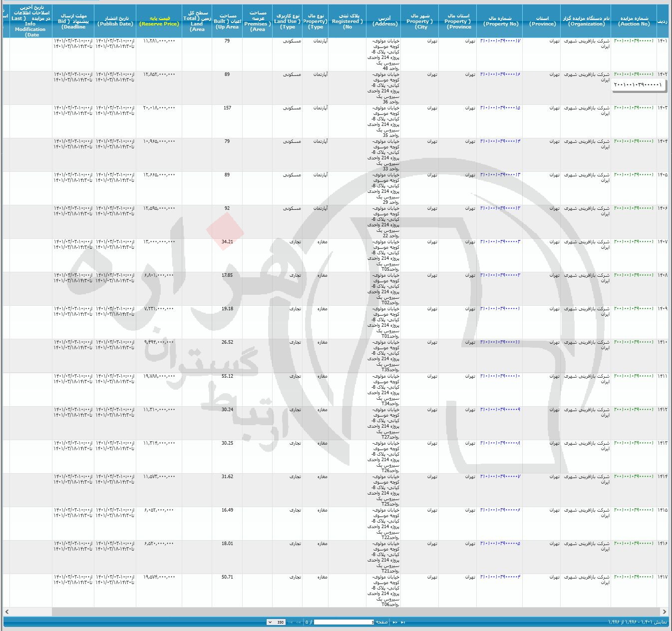Image resolution: width=672 pixels, height=631 pixels.
Task: Open property number link in row 1408
Action: click(500, 275)
